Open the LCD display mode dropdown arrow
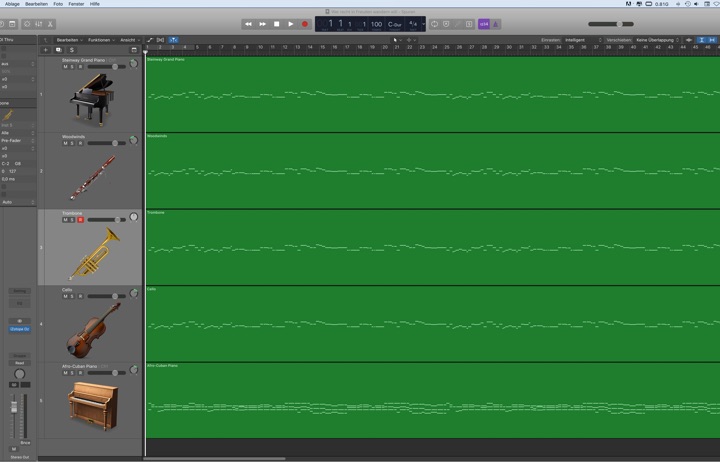 423,24
